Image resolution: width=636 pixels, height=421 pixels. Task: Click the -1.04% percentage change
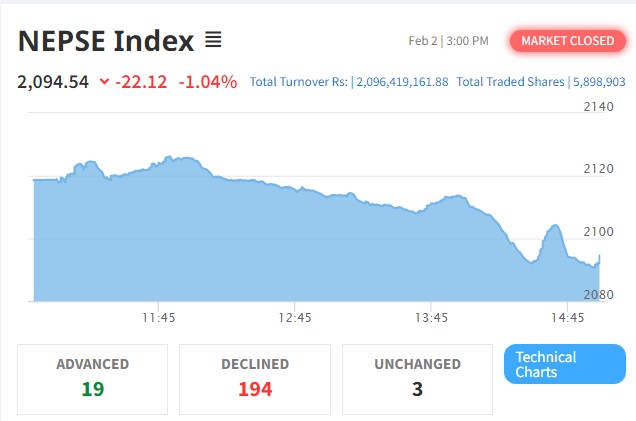207,81
